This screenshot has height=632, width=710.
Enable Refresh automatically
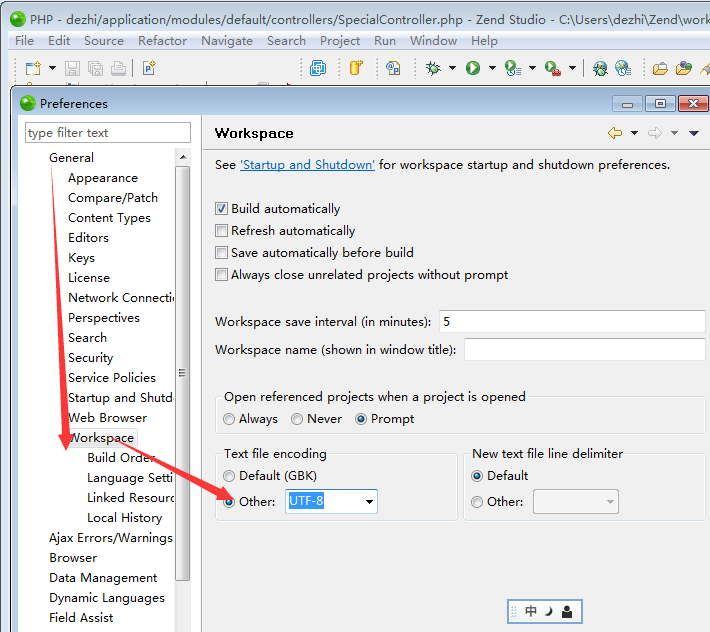pyautogui.click(x=221, y=231)
